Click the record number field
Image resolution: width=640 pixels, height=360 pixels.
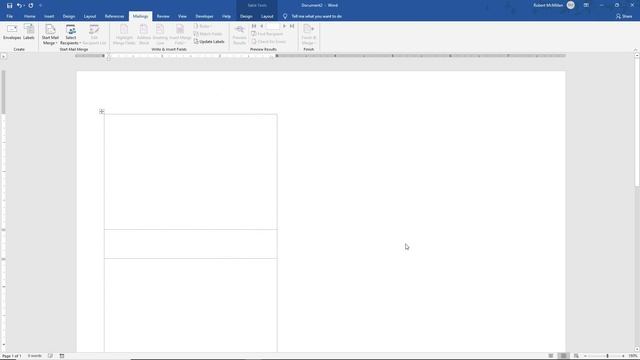point(273,26)
